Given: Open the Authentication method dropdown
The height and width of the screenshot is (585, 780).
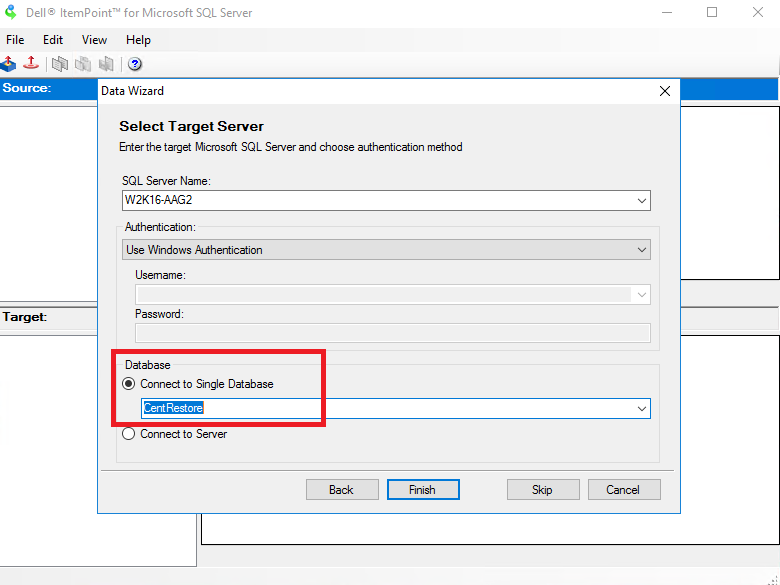Looking at the screenshot, I should (x=641, y=250).
